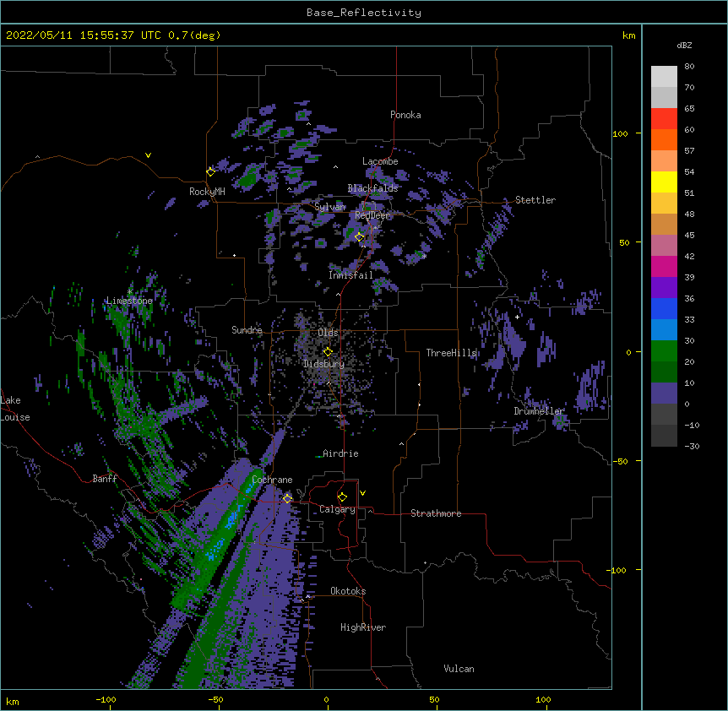Click the ThreeHills label
The width and height of the screenshot is (728, 711).
click(451, 353)
